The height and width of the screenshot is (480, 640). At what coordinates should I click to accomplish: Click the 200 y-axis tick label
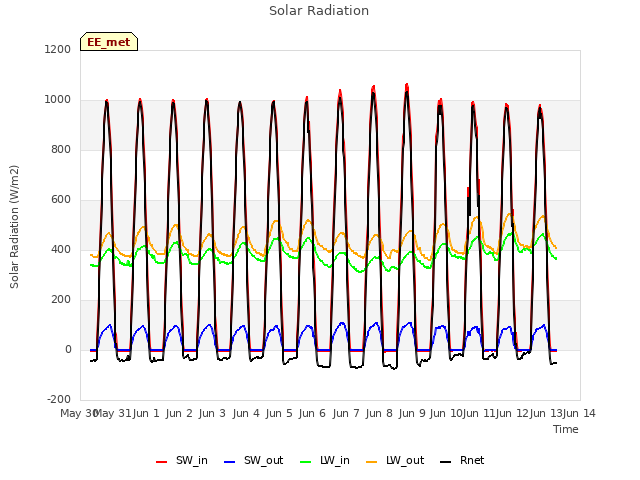pyautogui.click(x=61, y=300)
